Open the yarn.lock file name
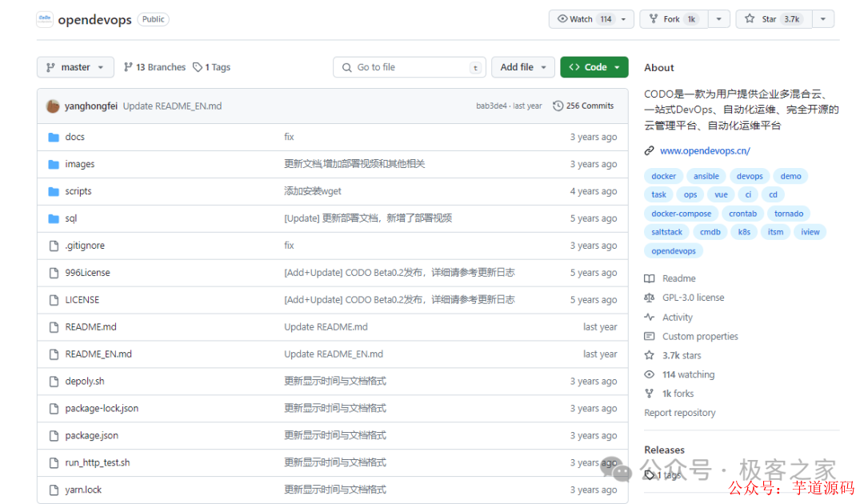Image resolution: width=864 pixels, height=504 pixels. point(83,490)
